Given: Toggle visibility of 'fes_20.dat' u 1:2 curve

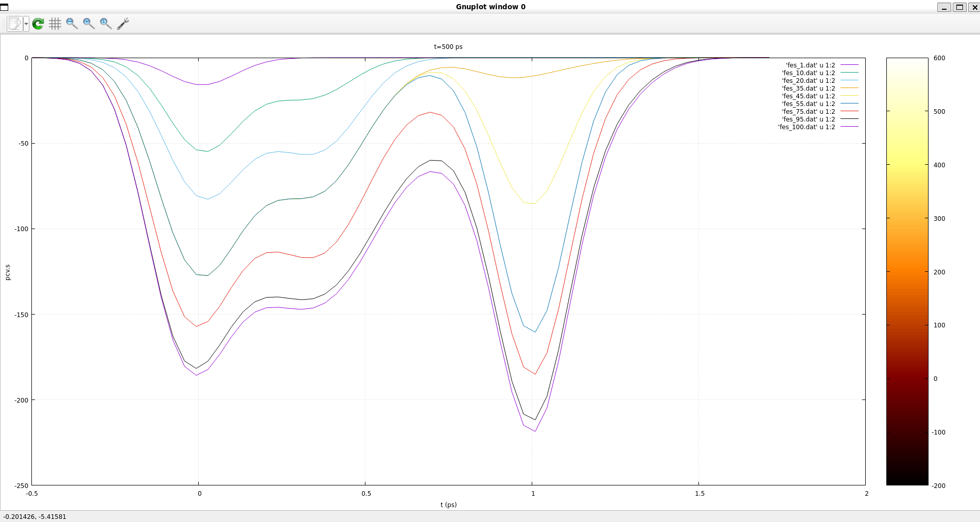Looking at the screenshot, I should click(820, 81).
